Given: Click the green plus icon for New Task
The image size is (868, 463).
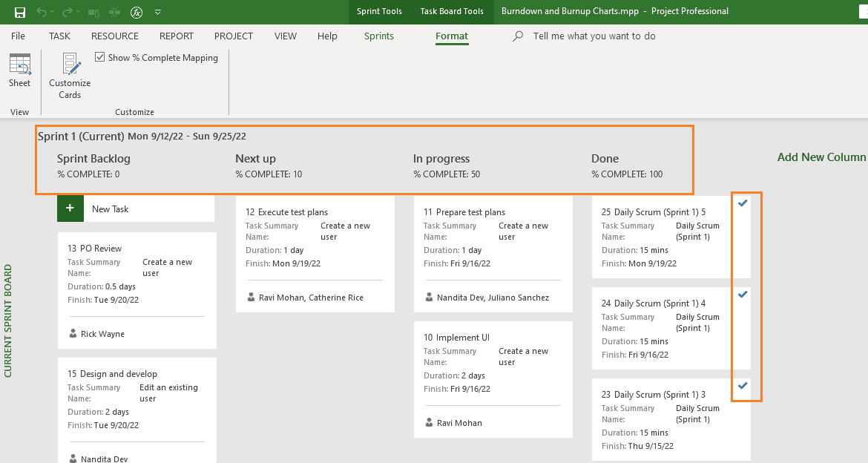Looking at the screenshot, I should point(70,208).
